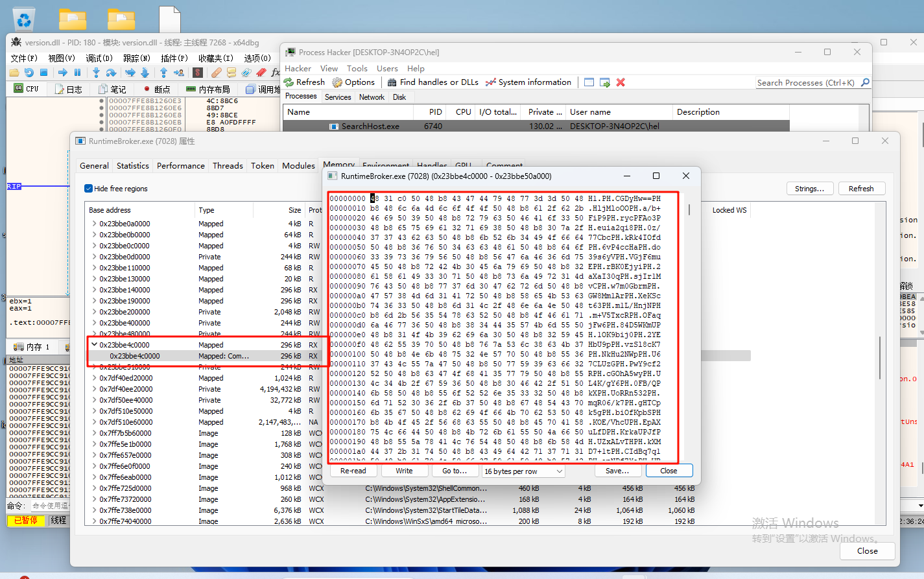Screen dimensions: 924x579
Task: Click the x64dbg restart debugging icon
Action: coord(29,73)
